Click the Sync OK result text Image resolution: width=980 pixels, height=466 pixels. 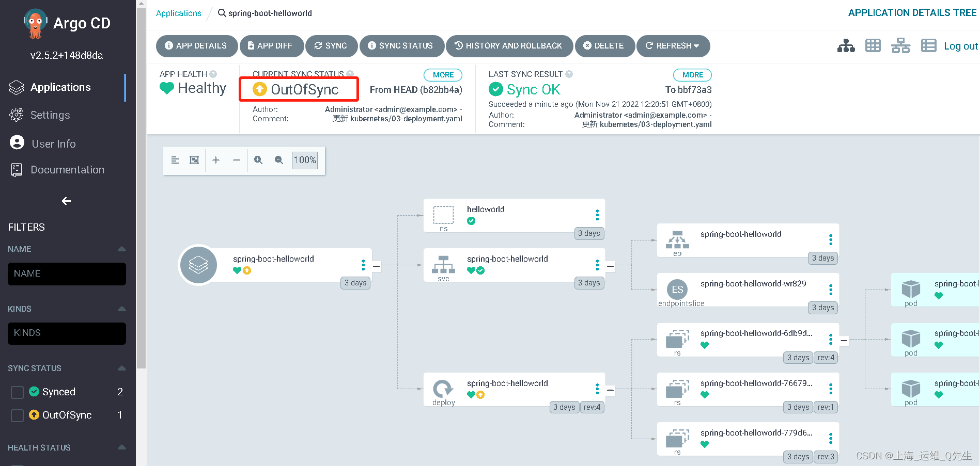coord(533,90)
